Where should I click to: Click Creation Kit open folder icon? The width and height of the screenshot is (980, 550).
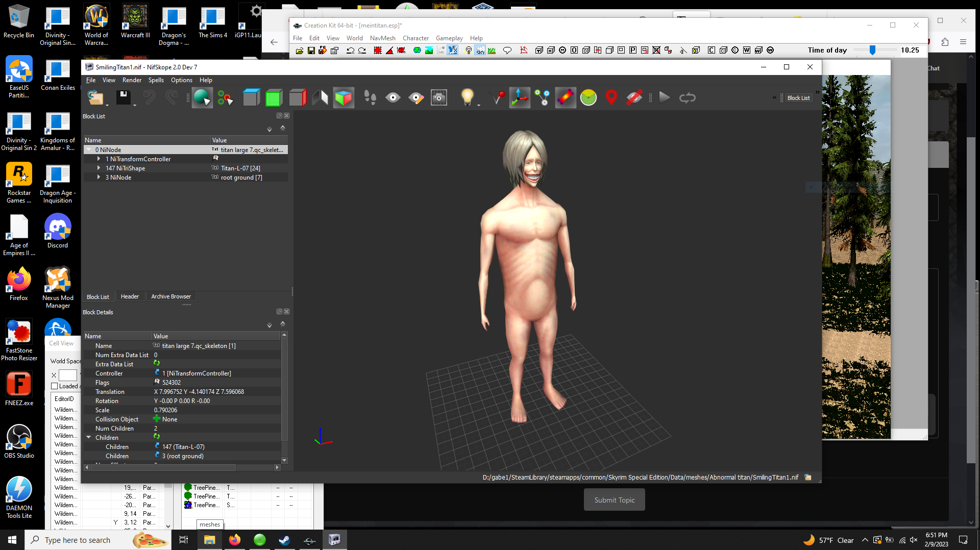[x=300, y=51]
